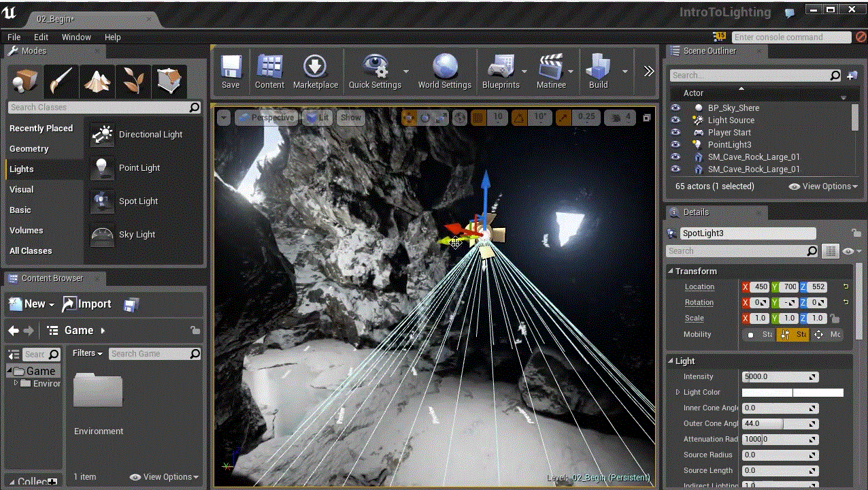
Task: Open Quick Settings toolbar icon
Action: [375, 71]
